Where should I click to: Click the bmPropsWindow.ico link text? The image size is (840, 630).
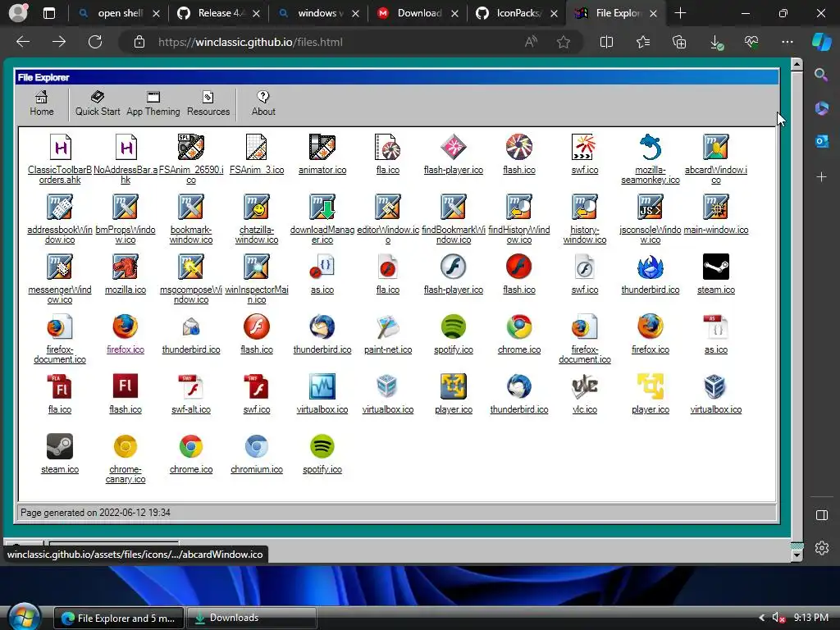point(126,235)
